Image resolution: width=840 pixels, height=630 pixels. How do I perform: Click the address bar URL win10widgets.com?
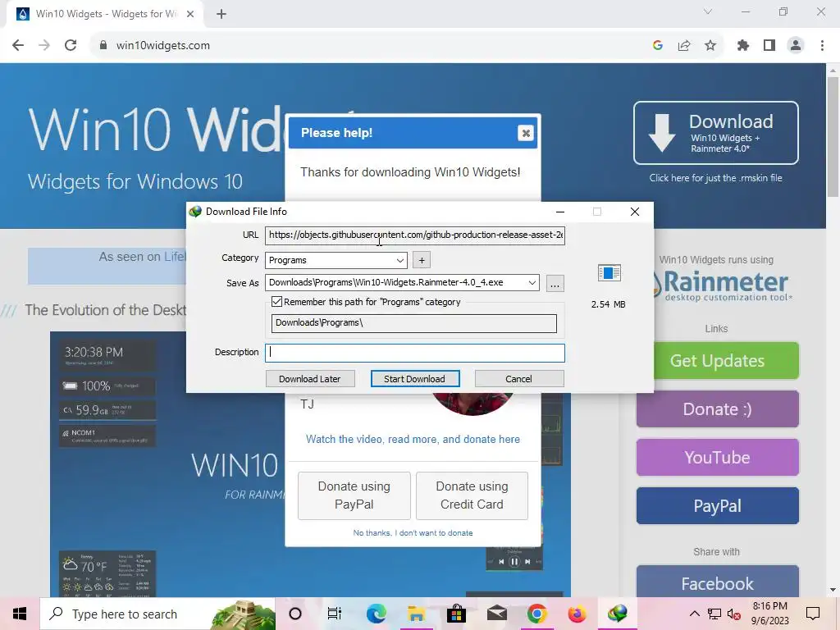[x=163, y=46]
